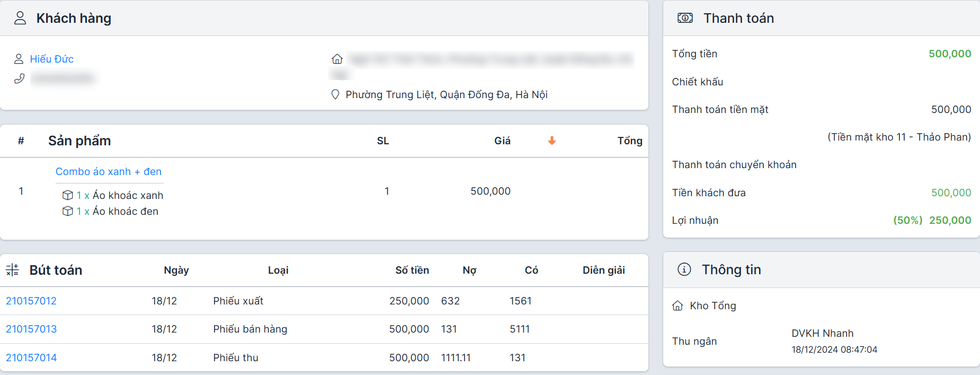Open journal entry 210157012

click(x=31, y=301)
